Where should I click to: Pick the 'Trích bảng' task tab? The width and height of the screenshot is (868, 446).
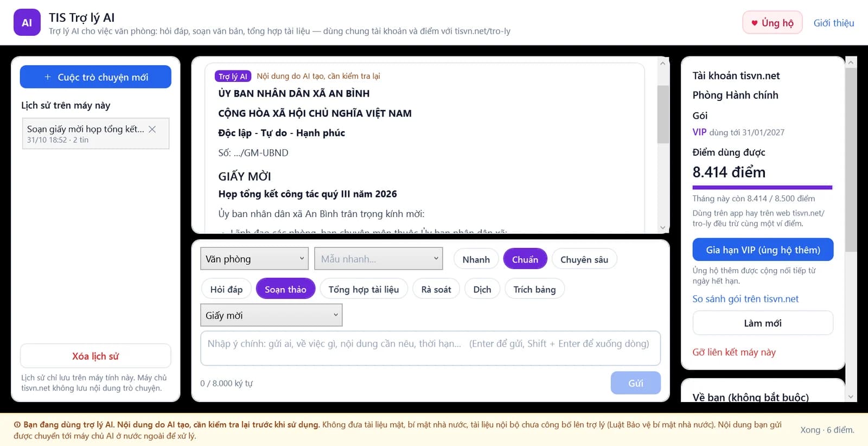point(534,289)
